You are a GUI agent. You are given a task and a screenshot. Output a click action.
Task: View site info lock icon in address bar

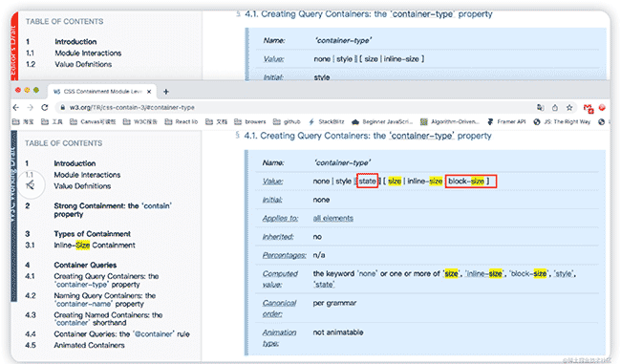click(x=62, y=107)
